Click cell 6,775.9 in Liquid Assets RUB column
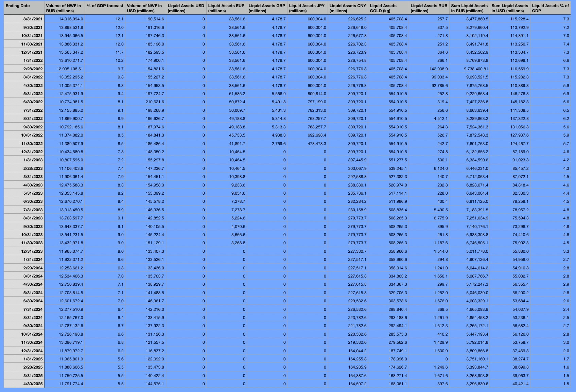Viewport: 576px width, 392px height. 429,218
